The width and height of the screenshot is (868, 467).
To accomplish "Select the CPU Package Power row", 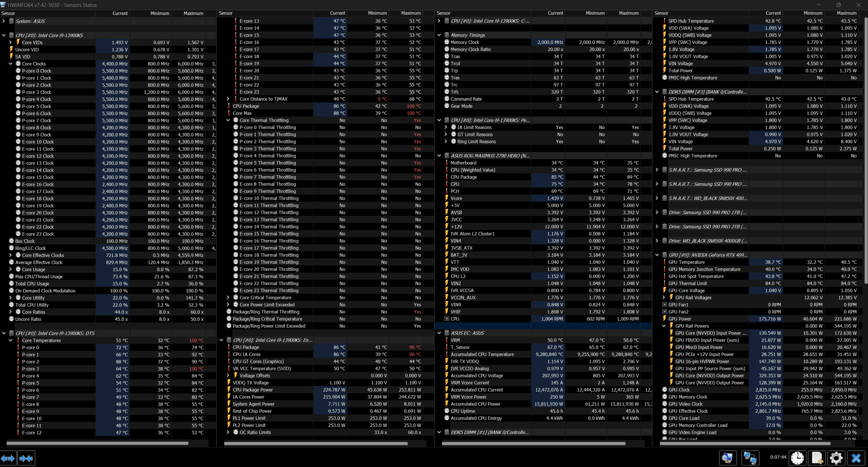I will click(x=325, y=390).
